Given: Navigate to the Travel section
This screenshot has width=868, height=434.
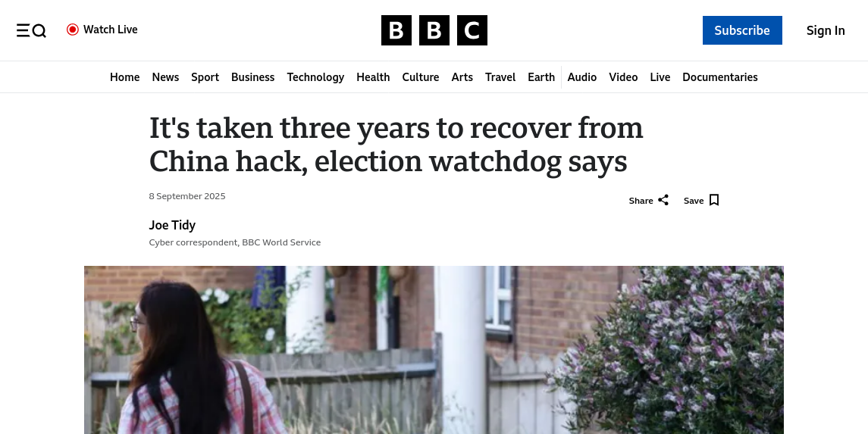Looking at the screenshot, I should pyautogui.click(x=500, y=77).
